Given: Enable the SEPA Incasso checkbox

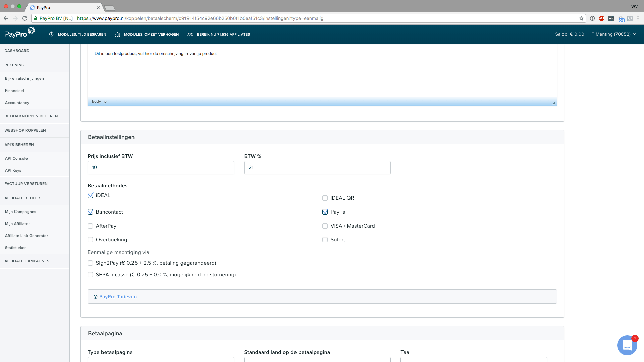Looking at the screenshot, I should coord(90,275).
